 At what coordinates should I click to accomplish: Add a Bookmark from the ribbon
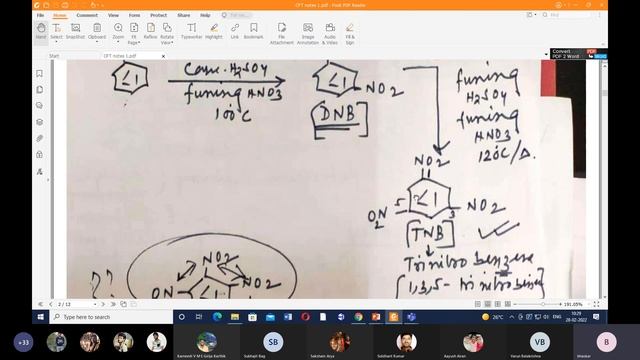253,31
